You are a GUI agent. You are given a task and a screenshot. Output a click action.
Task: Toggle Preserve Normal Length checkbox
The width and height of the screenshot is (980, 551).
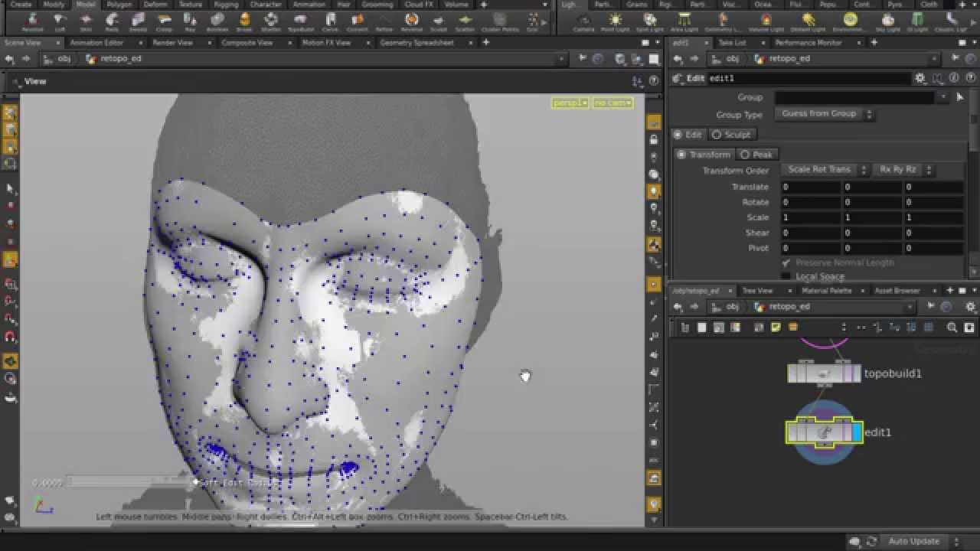[786, 262]
